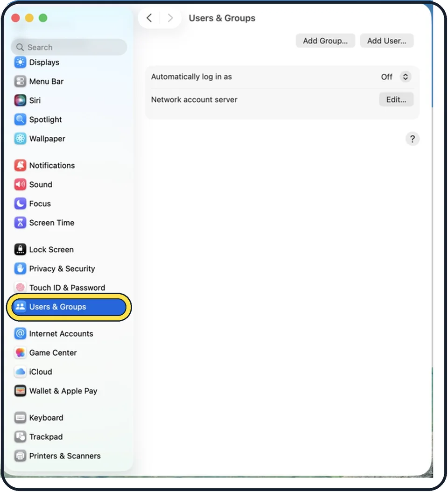Click the Network account server label
Image resolution: width=448 pixels, height=492 pixels.
pos(194,99)
